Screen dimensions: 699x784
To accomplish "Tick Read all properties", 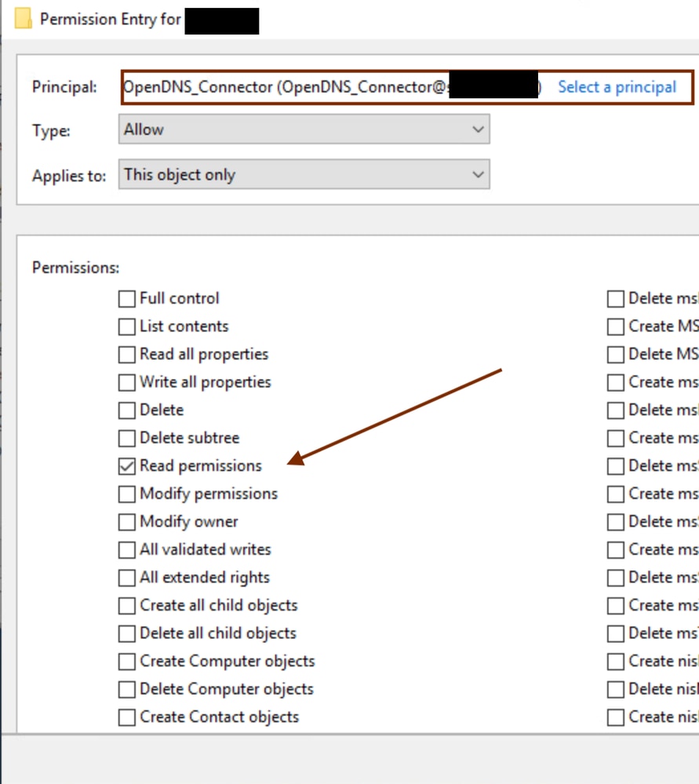I will click(x=127, y=355).
